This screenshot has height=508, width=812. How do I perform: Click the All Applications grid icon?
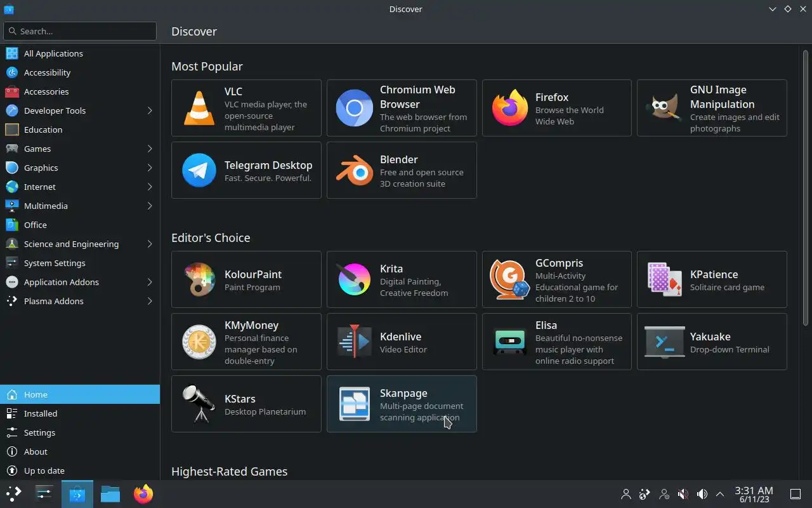point(11,53)
